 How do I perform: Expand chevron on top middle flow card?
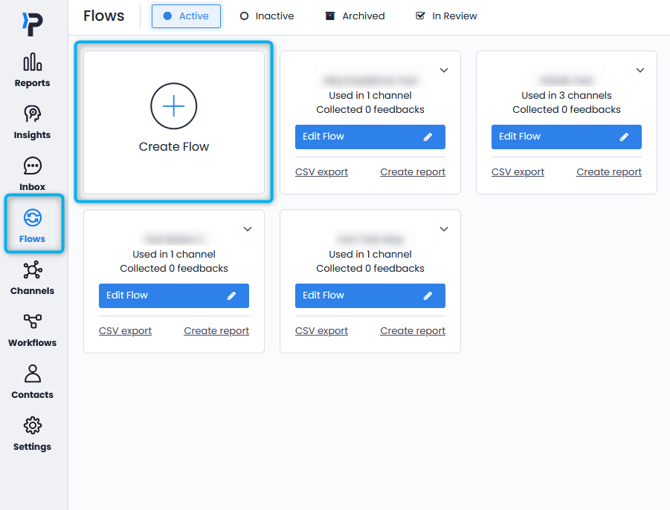[444, 71]
